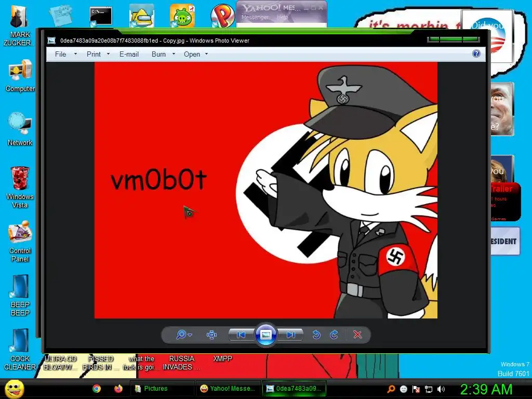Viewport: 532px width, 399px height.
Task: Select the command prompt desktop shortcut
Action: pos(101,16)
